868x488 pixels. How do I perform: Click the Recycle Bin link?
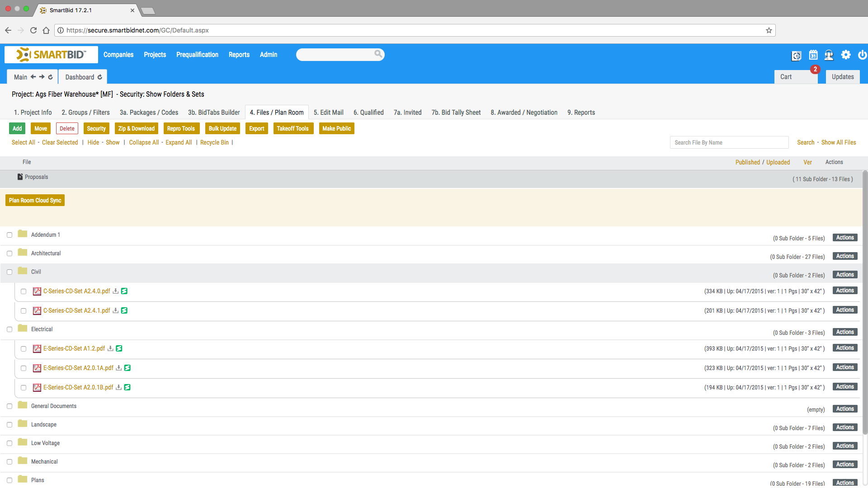[x=214, y=142]
